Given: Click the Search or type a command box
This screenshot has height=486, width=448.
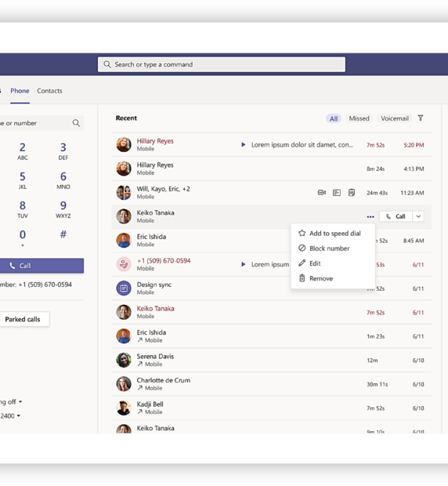Looking at the screenshot, I should point(222,64).
